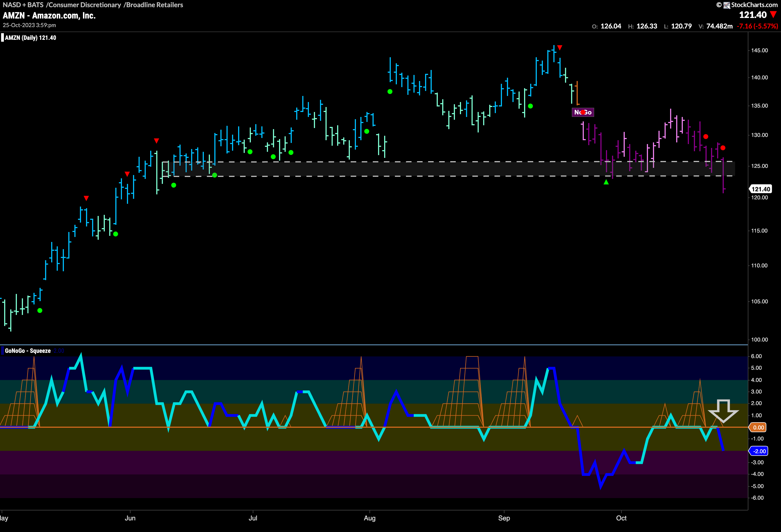Viewport: 781px width, 532px height.
Task: Click the GoNoGo - Squeeze panel label
Action: (28, 351)
